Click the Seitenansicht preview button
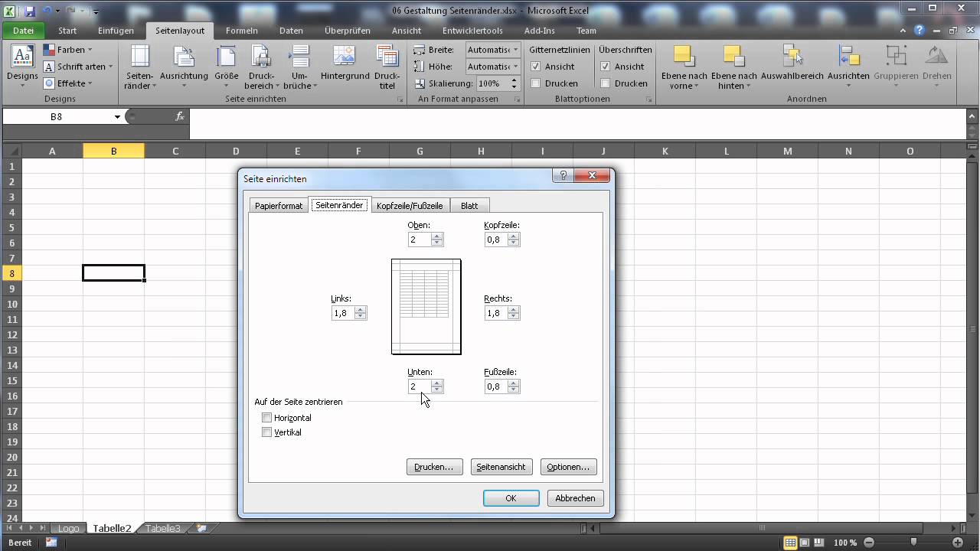980x551 pixels. click(x=501, y=467)
